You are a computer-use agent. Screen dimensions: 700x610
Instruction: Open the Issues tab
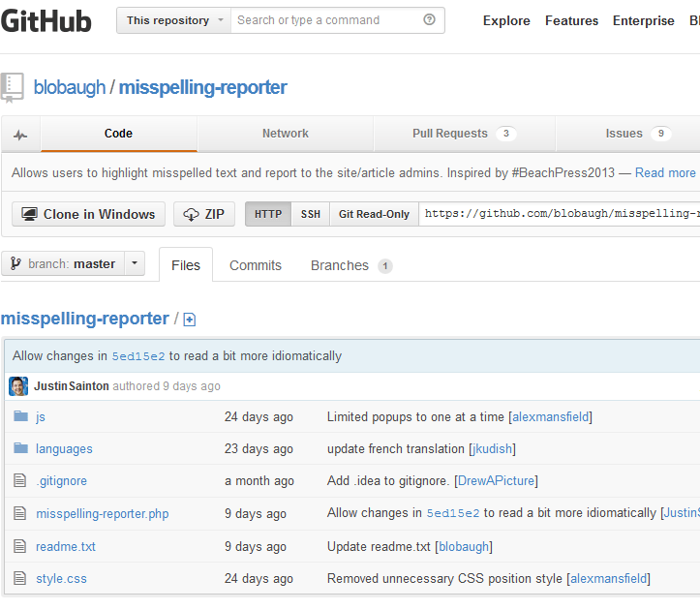click(628, 134)
